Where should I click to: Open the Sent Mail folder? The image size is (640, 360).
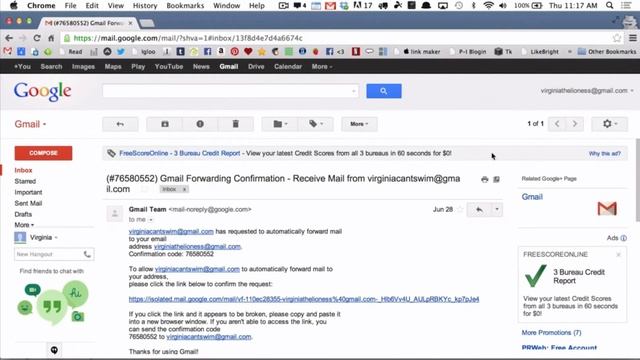pyautogui.click(x=28, y=203)
